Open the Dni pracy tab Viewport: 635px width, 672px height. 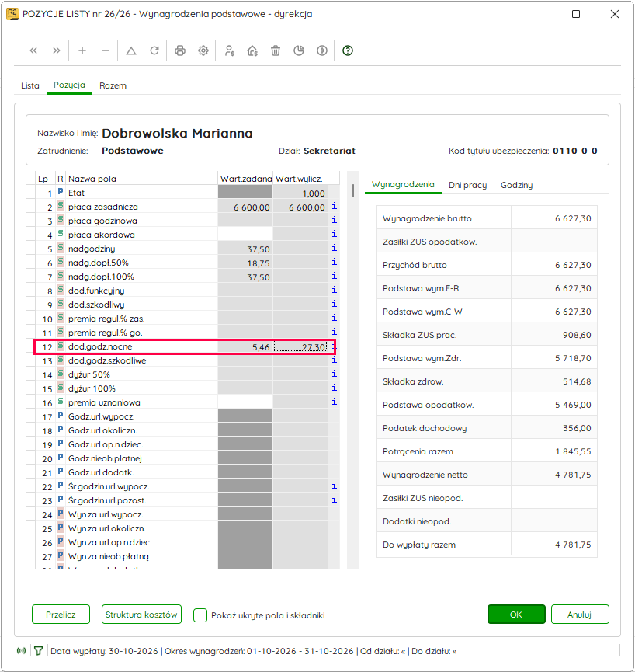click(x=467, y=185)
